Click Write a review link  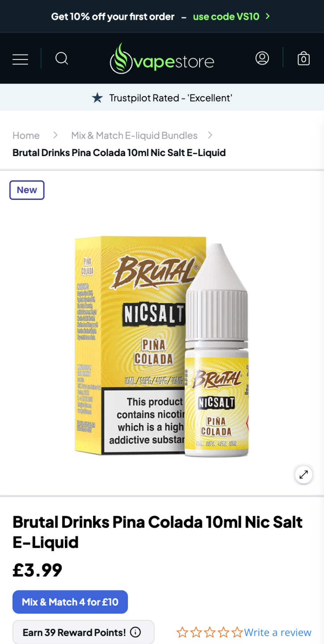coord(277,632)
